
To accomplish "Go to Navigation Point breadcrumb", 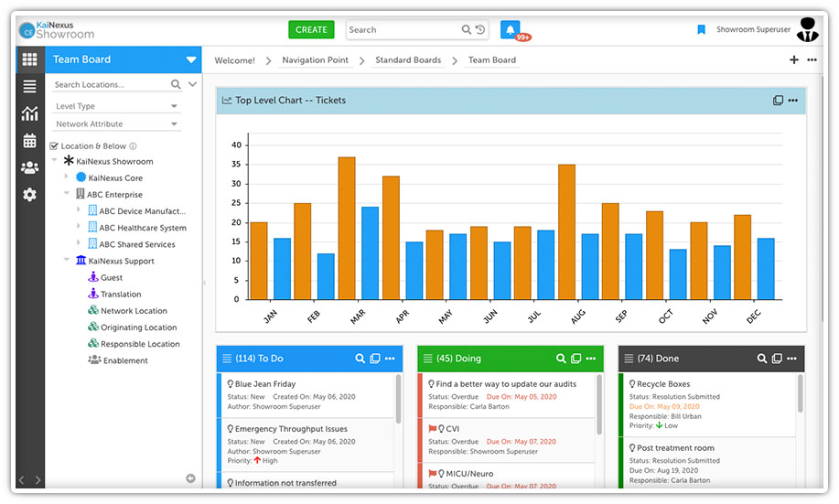I will (315, 60).
